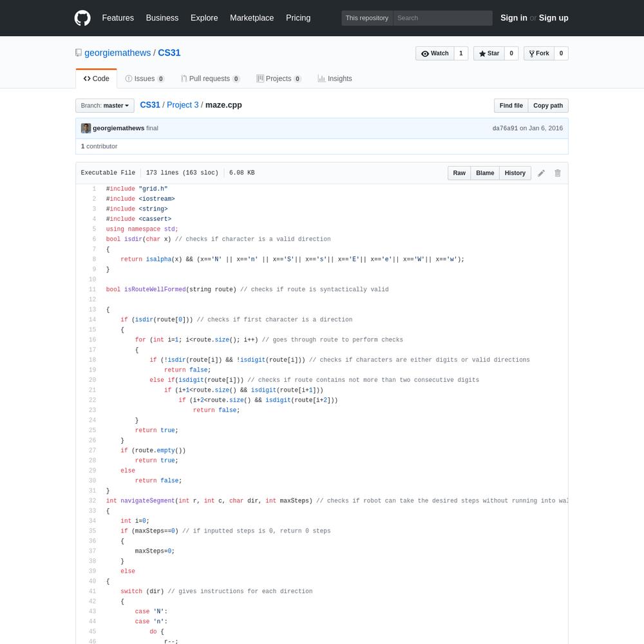The height and width of the screenshot is (644, 644).
Task: Click the Copy path button
Action: coord(548,106)
